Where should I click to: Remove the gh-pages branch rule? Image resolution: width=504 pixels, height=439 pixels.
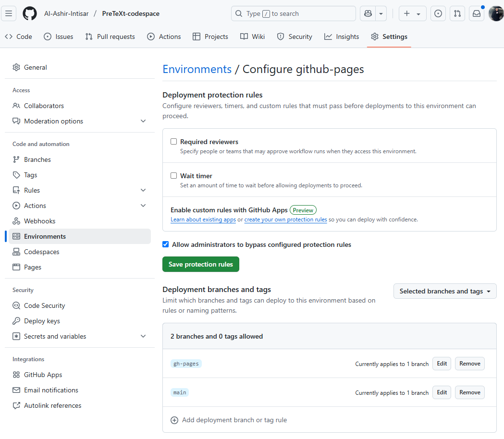pyautogui.click(x=469, y=364)
